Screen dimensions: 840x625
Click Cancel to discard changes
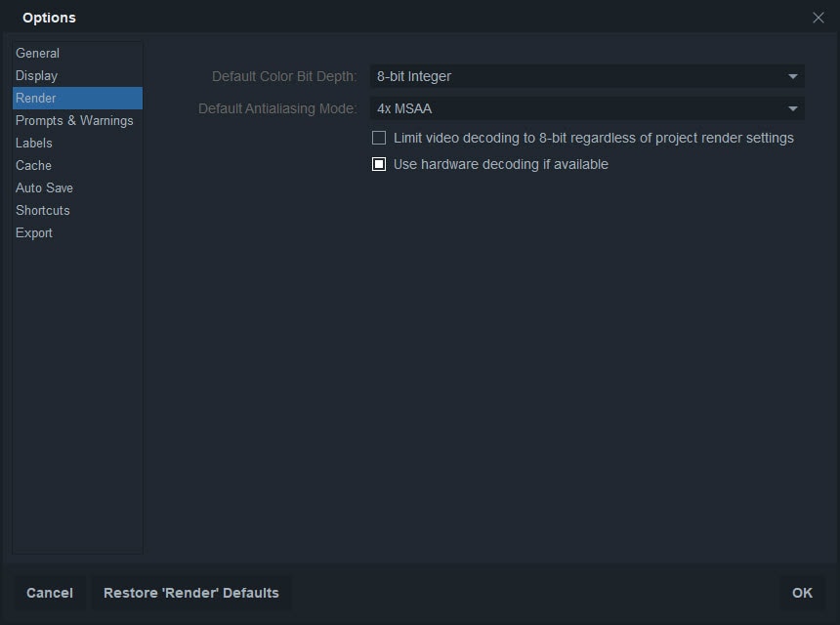[x=50, y=593]
